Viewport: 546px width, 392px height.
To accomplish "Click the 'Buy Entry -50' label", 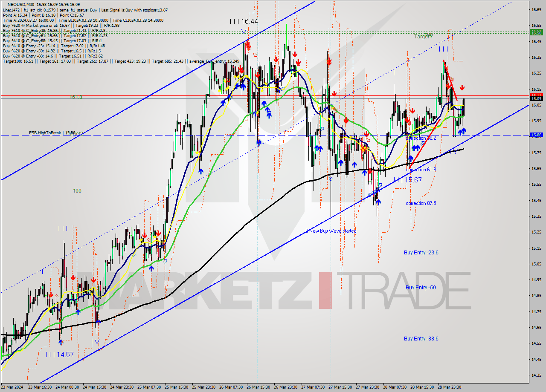I will (x=421, y=288).
